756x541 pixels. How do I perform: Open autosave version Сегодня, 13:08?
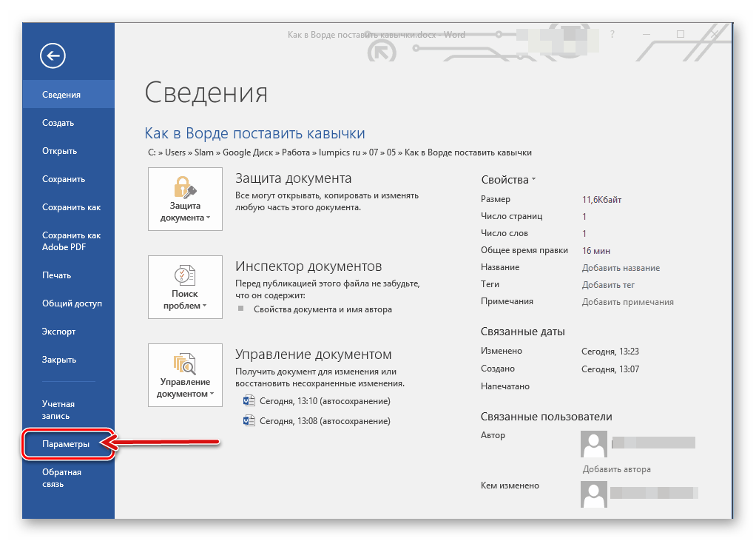click(x=325, y=421)
